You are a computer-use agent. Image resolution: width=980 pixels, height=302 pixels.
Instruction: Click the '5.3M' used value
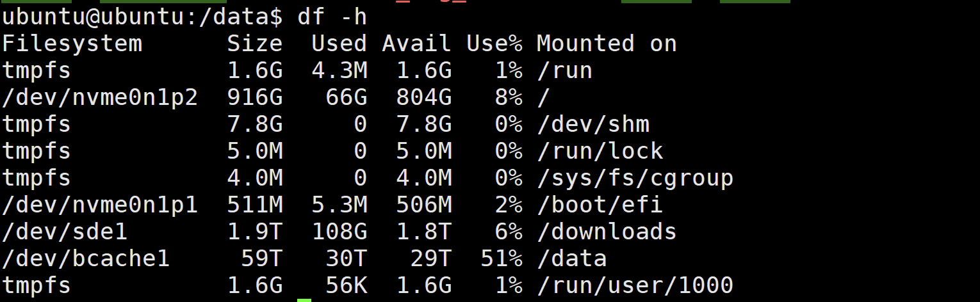point(339,205)
